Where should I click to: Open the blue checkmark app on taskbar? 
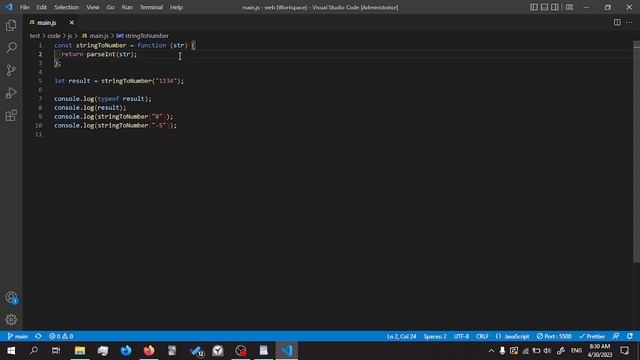(x=196, y=351)
